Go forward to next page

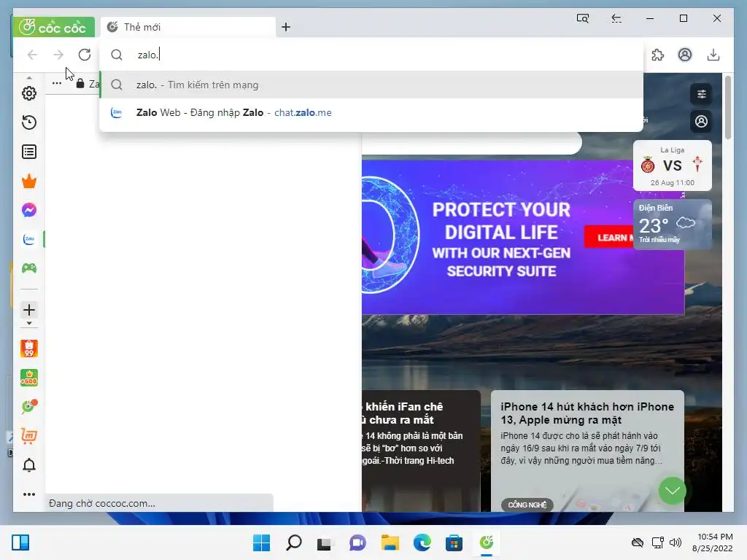point(58,55)
